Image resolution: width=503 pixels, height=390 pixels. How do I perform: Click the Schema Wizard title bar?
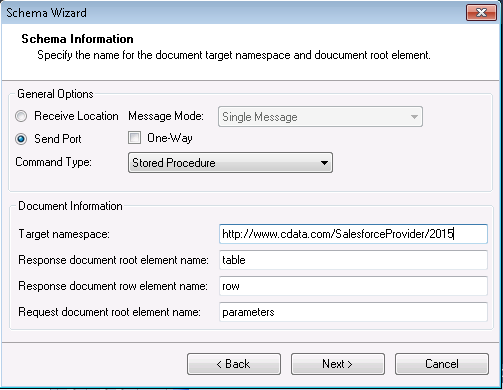(x=233, y=13)
